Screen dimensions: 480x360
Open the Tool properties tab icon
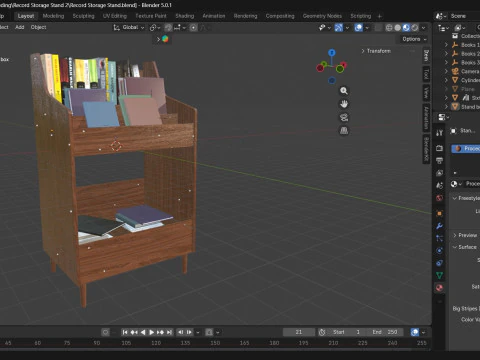[x=439, y=133]
